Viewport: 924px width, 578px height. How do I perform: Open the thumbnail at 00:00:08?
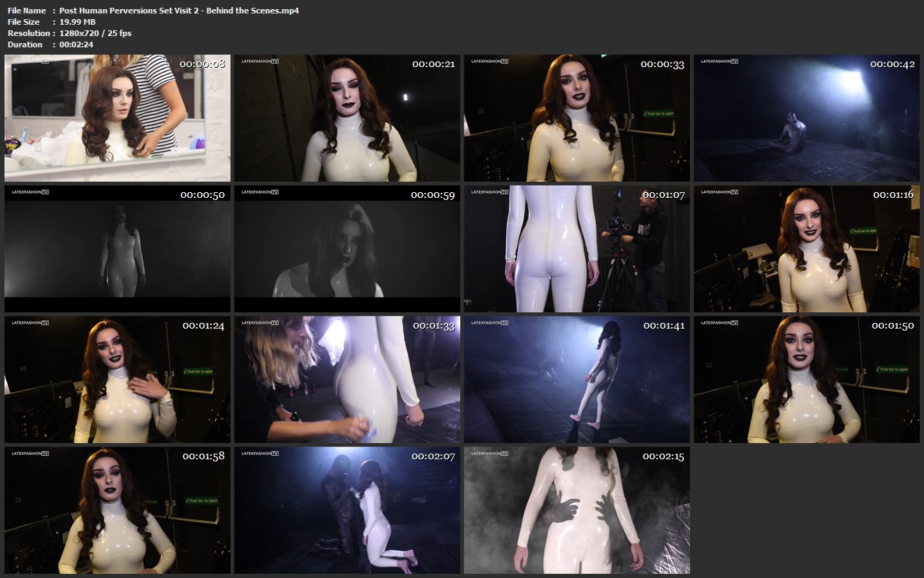pos(117,118)
